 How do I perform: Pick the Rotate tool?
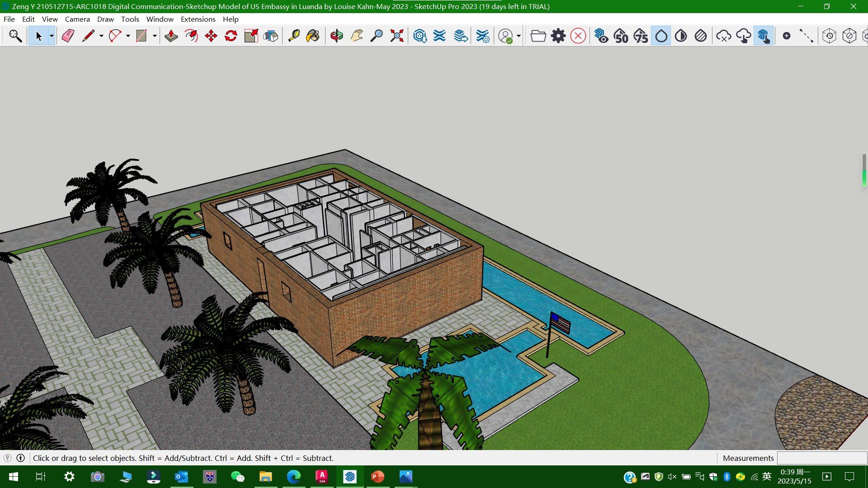tap(231, 36)
